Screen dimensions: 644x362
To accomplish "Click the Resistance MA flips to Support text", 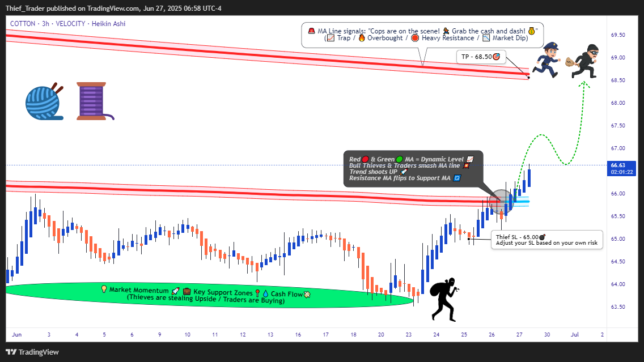I will pos(400,178).
